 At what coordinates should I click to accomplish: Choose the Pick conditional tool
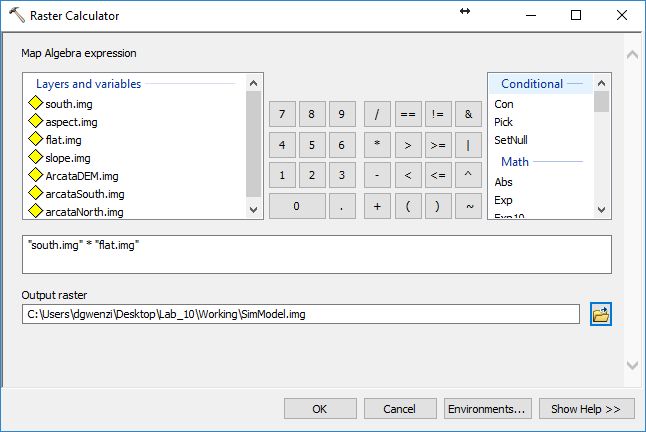tap(503, 122)
